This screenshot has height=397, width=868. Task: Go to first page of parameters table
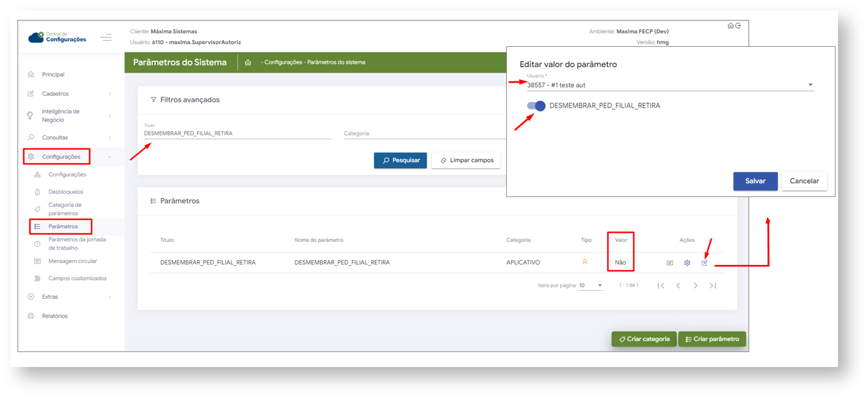point(661,286)
